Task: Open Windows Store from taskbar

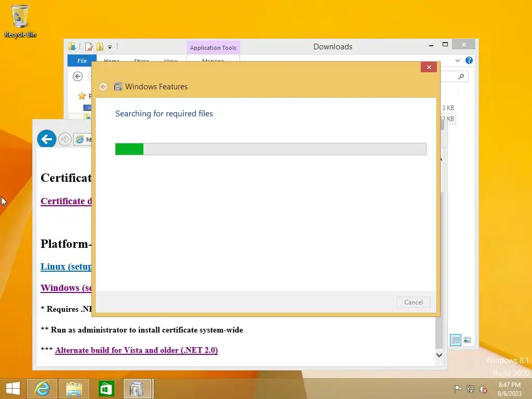Action: tap(106, 389)
